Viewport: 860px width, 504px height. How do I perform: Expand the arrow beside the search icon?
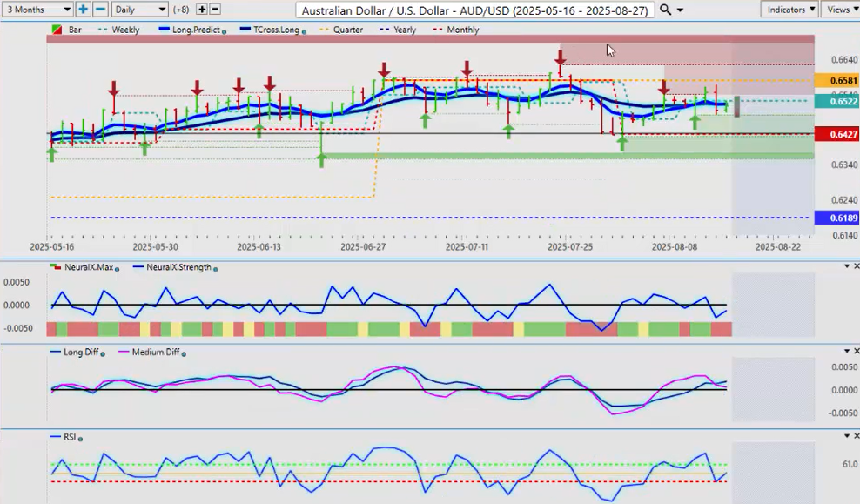(681, 10)
